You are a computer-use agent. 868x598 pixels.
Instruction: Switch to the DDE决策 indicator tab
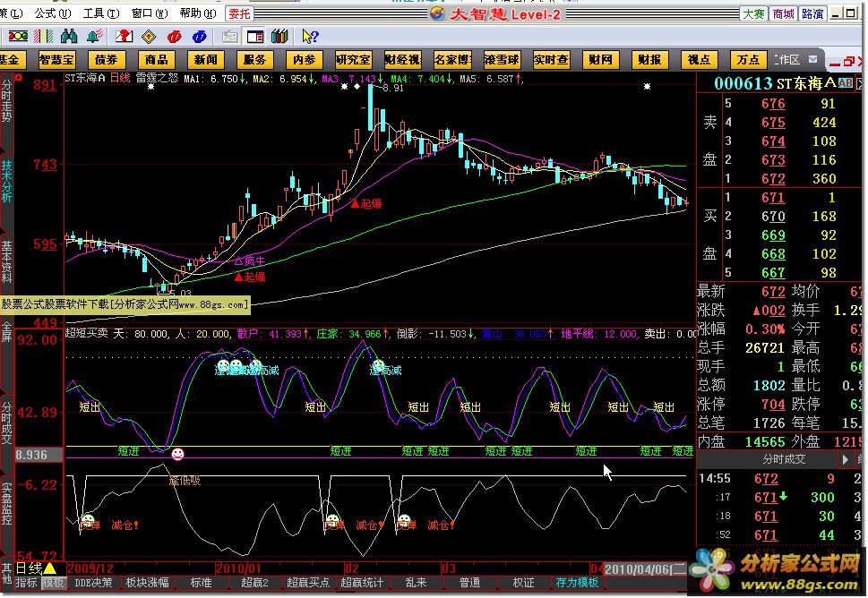92,583
